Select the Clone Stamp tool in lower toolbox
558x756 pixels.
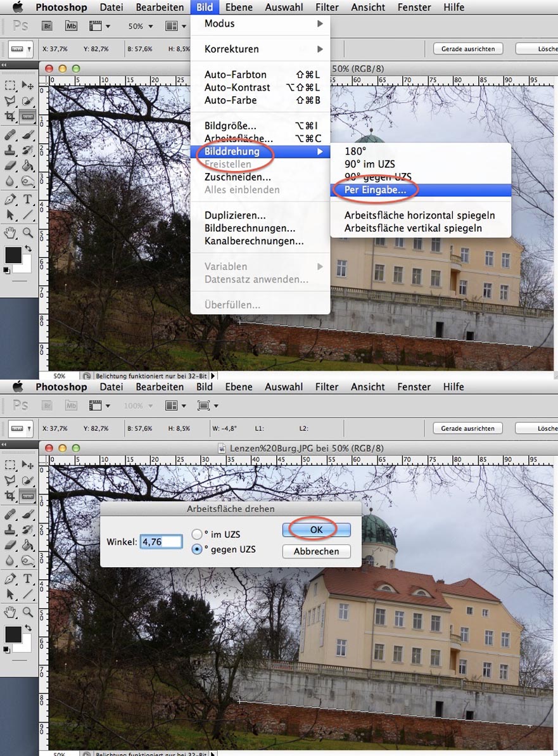tap(10, 529)
